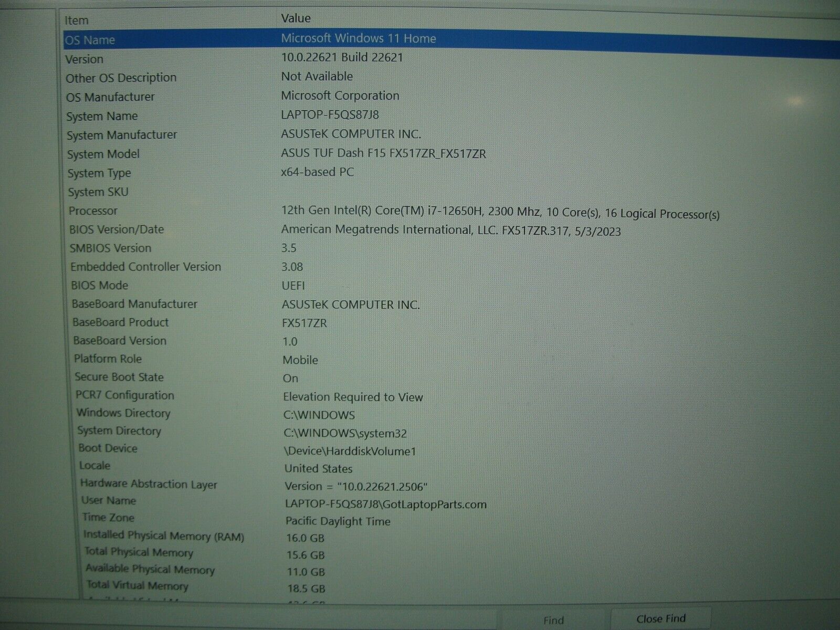Click the Value column header
This screenshot has width=840, height=630.
click(296, 18)
